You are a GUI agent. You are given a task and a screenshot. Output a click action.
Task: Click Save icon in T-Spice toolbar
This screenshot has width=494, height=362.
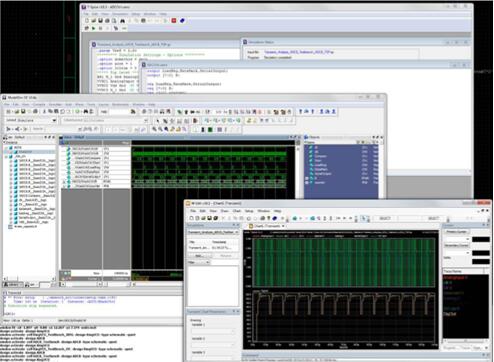pos(100,21)
